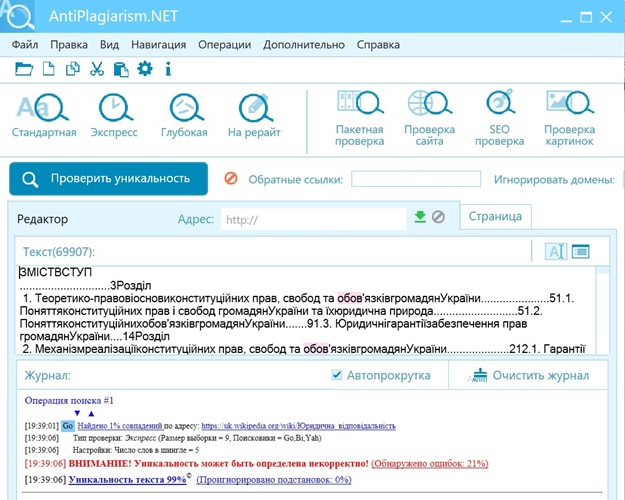Open the Вид menu
Viewport: 625px width, 500px height.
tap(110, 45)
